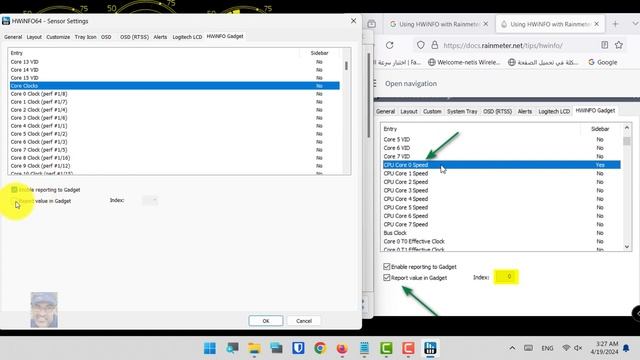Click the Sidebar column header in Sensor Settings
The width and height of the screenshot is (640, 360).
click(x=319, y=53)
